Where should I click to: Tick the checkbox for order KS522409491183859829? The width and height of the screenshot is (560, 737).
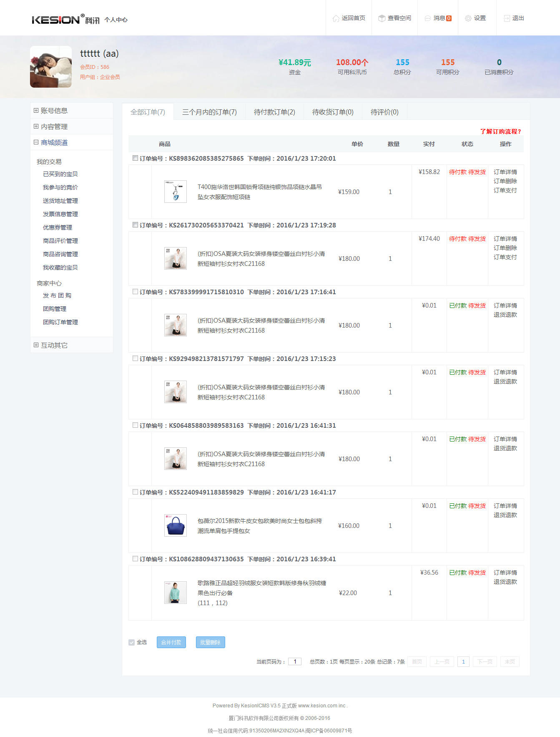(x=135, y=492)
